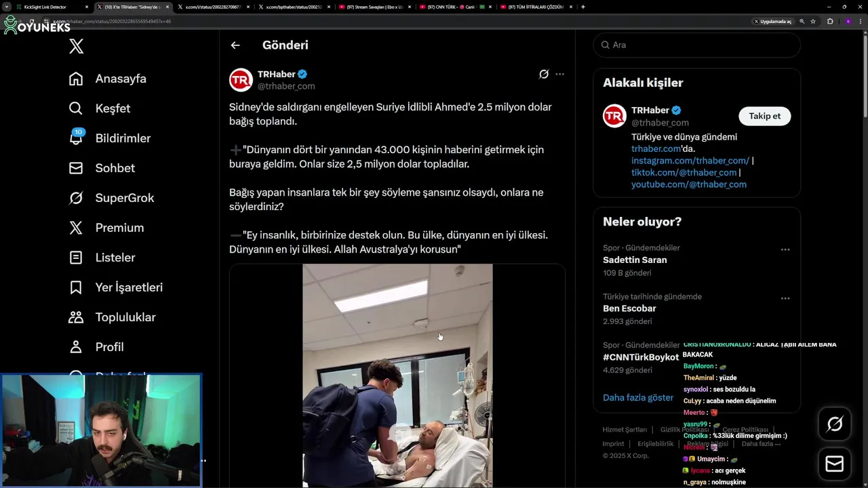
Task: Click the zoom magnifier icon in address bar
Action: point(802,21)
